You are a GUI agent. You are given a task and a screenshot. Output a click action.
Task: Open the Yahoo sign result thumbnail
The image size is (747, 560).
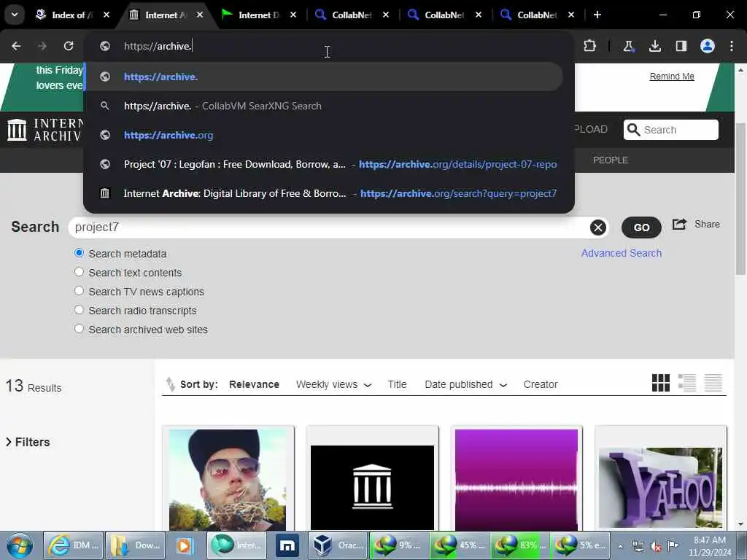(660, 487)
